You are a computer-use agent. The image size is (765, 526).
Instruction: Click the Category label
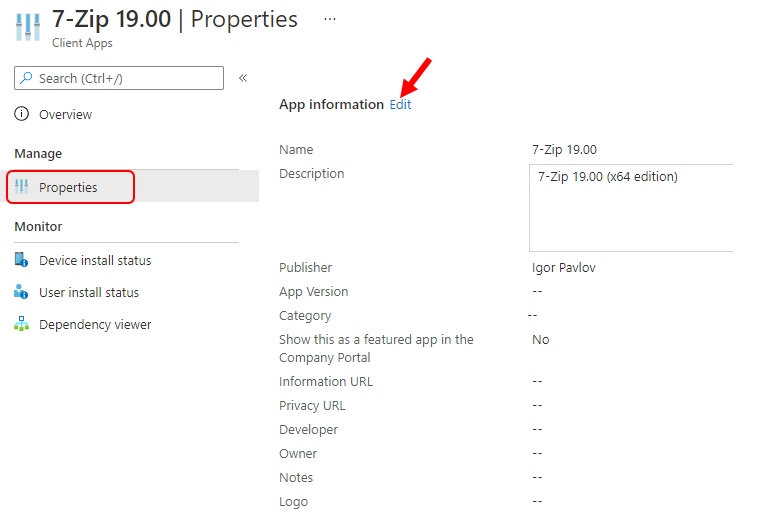tap(305, 316)
